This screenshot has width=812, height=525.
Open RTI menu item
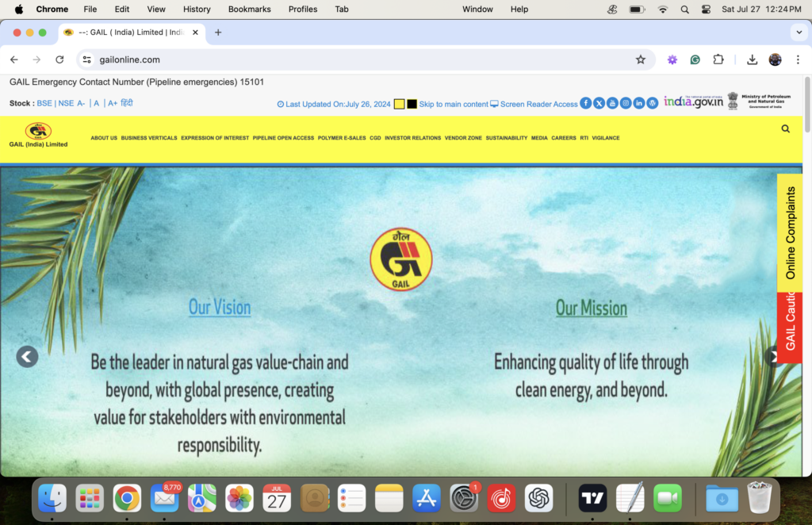584,138
